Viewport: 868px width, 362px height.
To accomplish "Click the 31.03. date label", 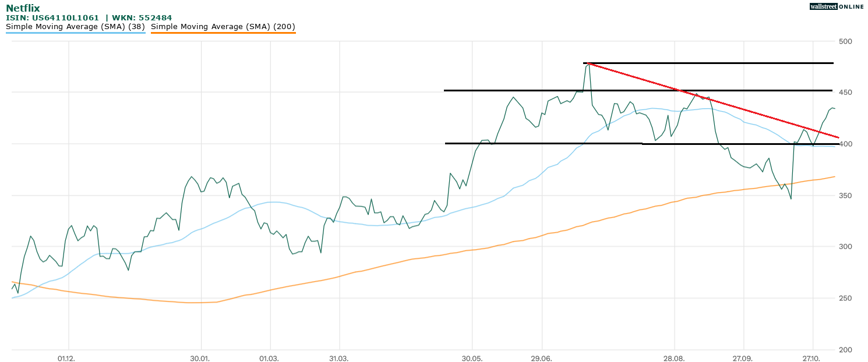I will click(338, 358).
